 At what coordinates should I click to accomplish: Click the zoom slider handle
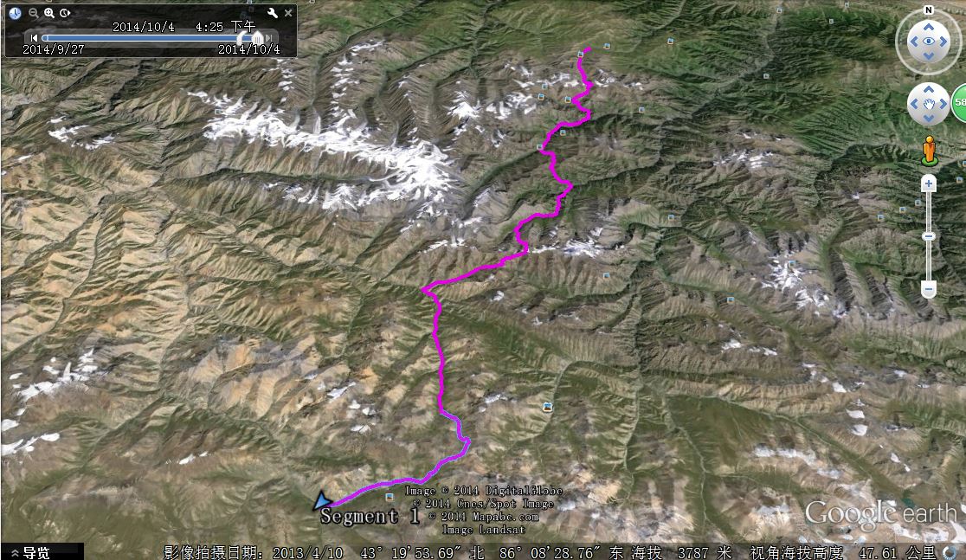pos(929,236)
